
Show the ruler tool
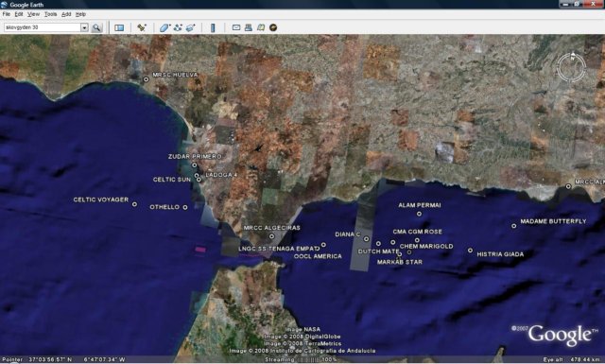[213, 27]
